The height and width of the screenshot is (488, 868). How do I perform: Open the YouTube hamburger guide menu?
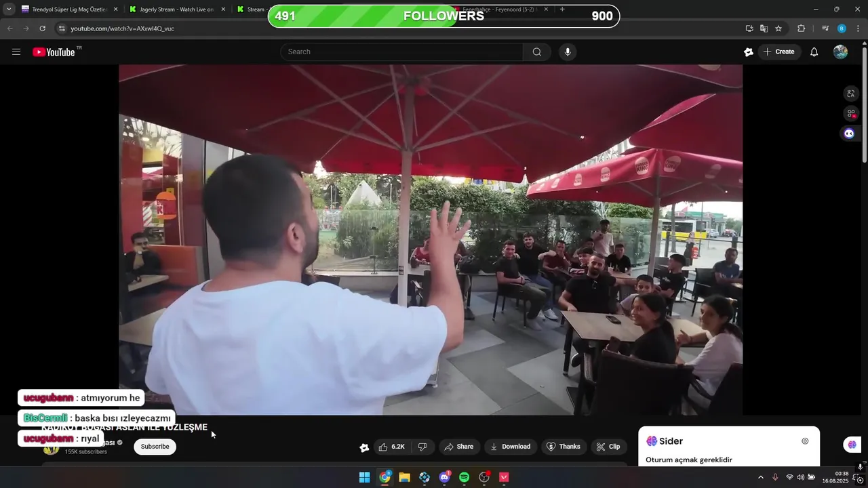(x=16, y=52)
